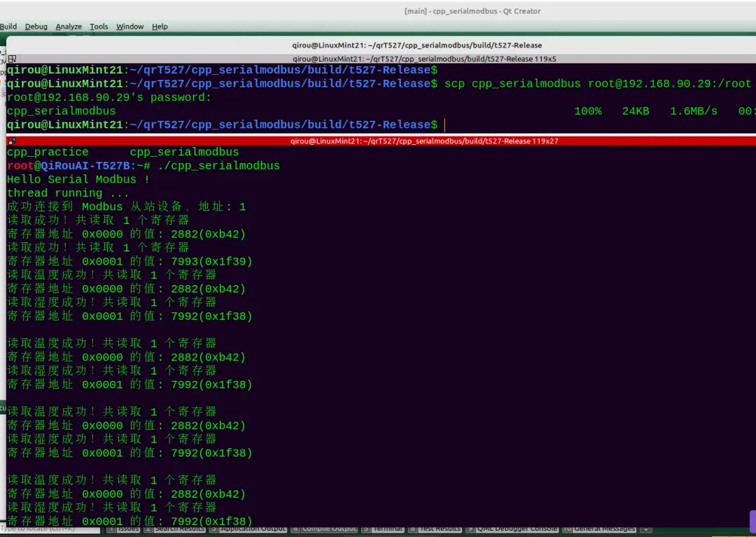Open the Analyze menu in Qt Creator
The height and width of the screenshot is (537, 756).
click(69, 27)
